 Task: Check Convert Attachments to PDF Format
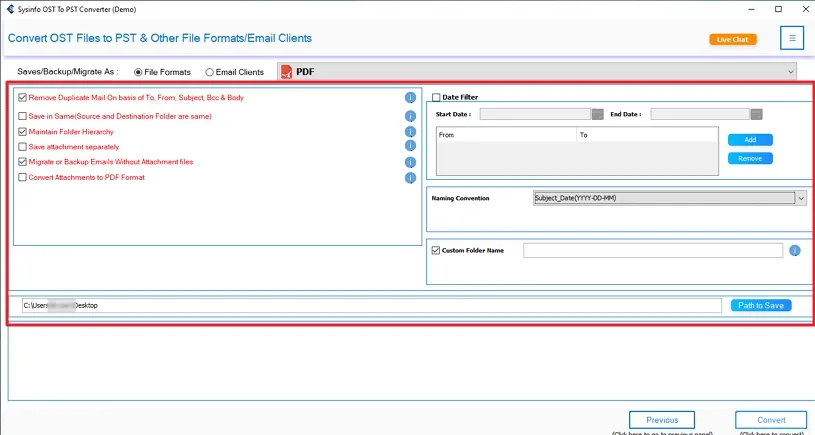(x=22, y=178)
